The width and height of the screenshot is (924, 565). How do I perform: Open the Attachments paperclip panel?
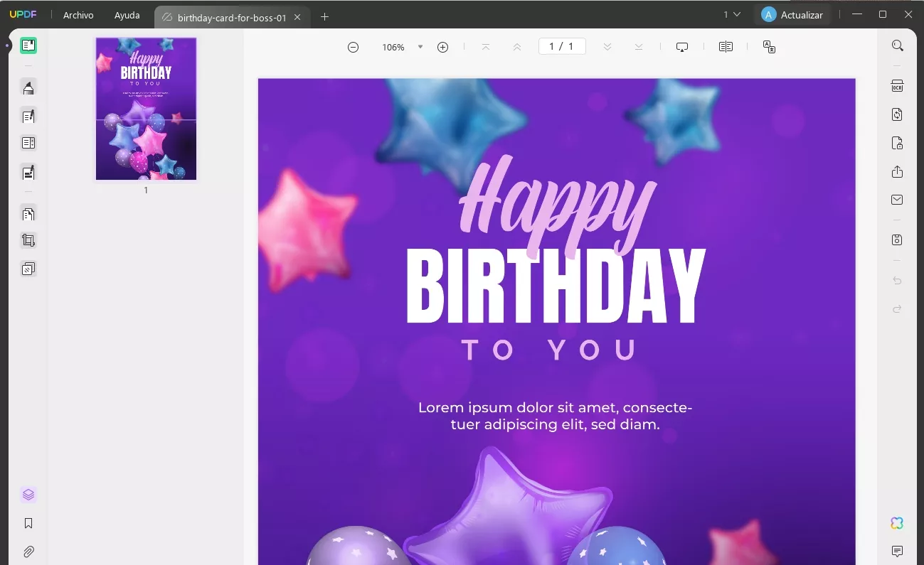point(28,551)
